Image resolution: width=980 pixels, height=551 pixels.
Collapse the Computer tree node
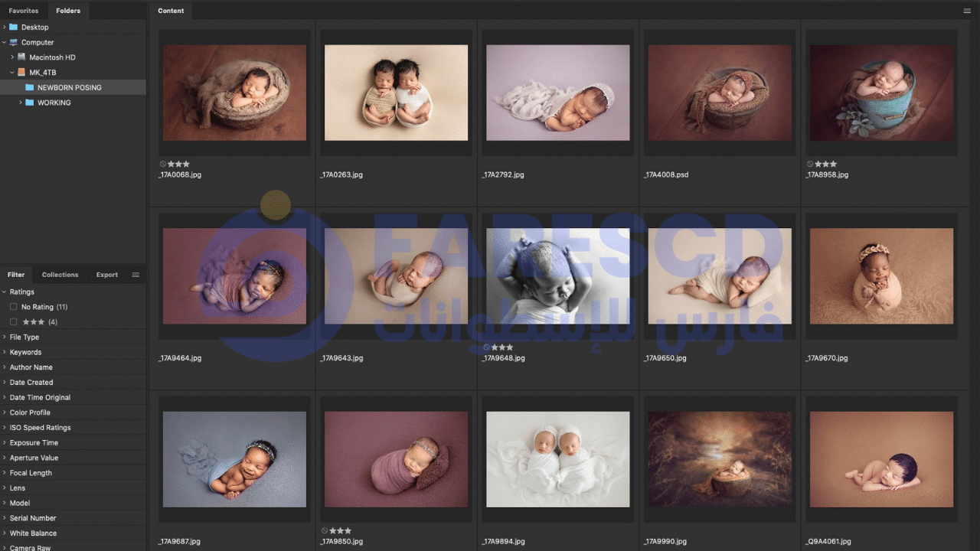pos(5,42)
